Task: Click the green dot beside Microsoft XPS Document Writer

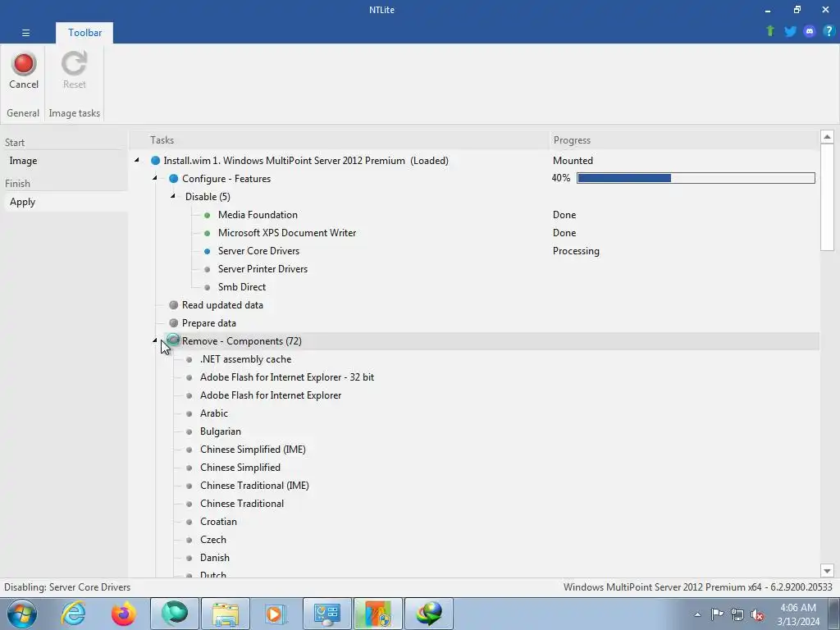Action: point(208,233)
